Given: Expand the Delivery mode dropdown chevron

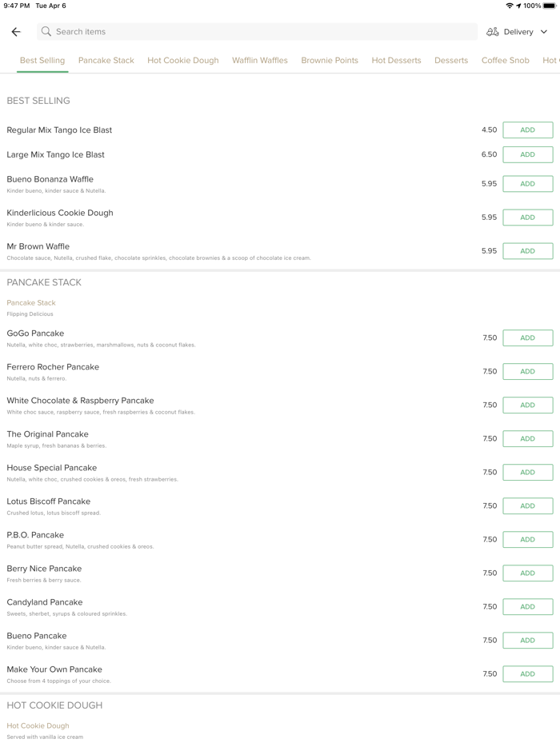Looking at the screenshot, I should click(x=544, y=32).
